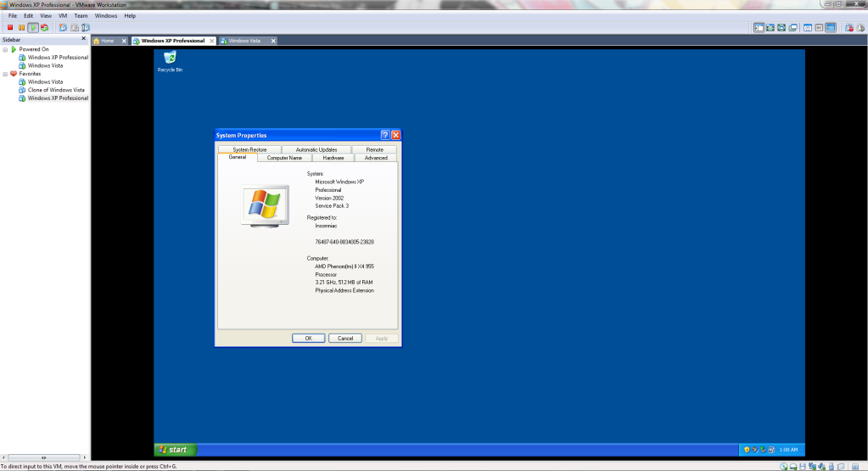Click the Take Snapshot toolbar icon

coord(63,28)
